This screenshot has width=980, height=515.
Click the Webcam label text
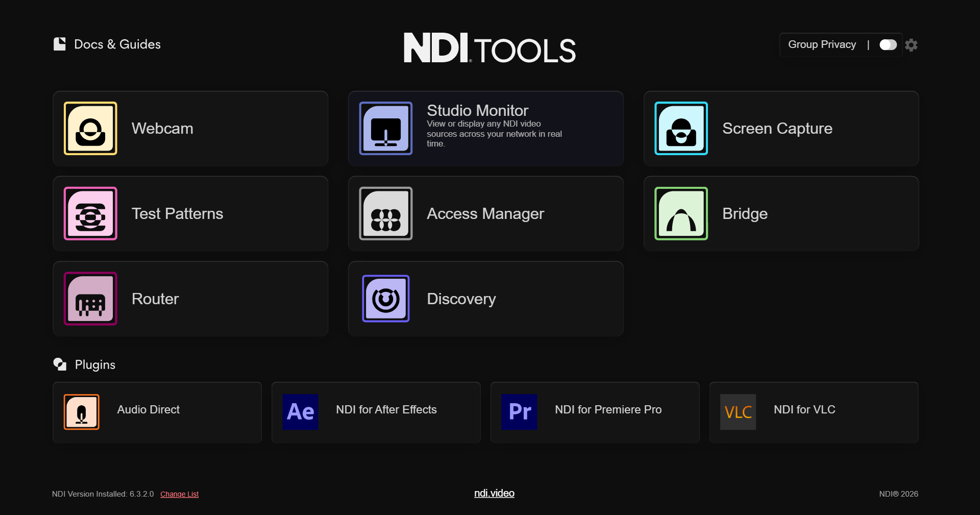(162, 128)
